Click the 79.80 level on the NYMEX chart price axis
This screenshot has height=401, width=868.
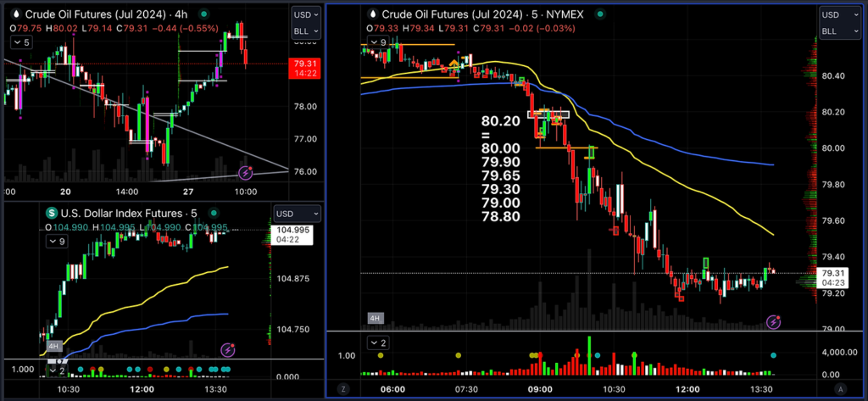pos(834,185)
